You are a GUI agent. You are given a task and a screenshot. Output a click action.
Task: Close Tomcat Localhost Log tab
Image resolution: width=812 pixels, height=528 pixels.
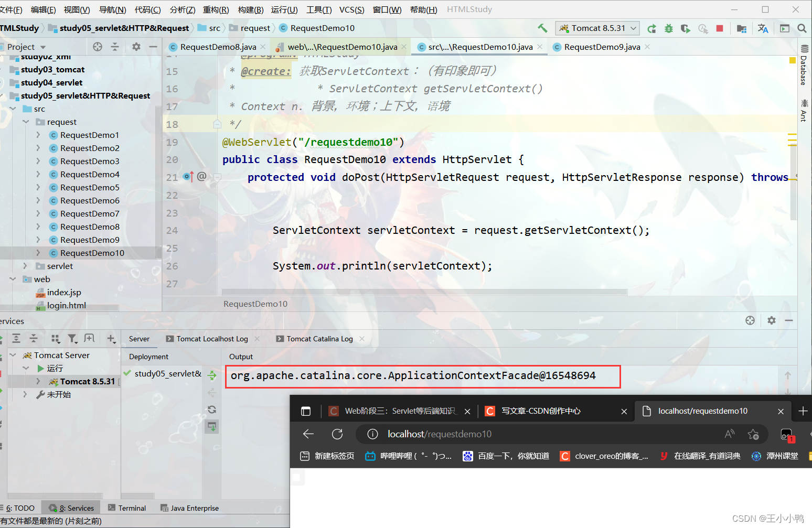coord(257,339)
